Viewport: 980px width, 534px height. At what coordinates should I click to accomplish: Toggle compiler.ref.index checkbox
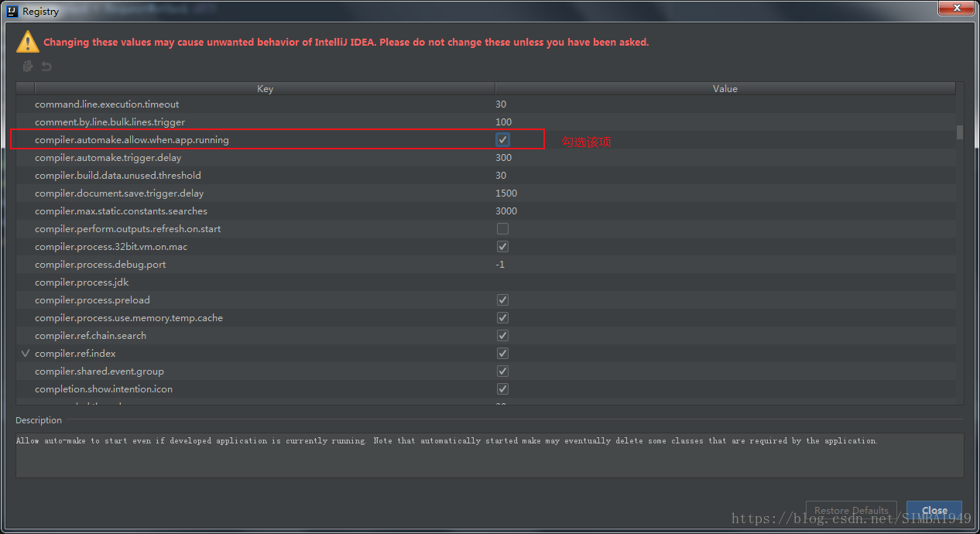[502, 353]
